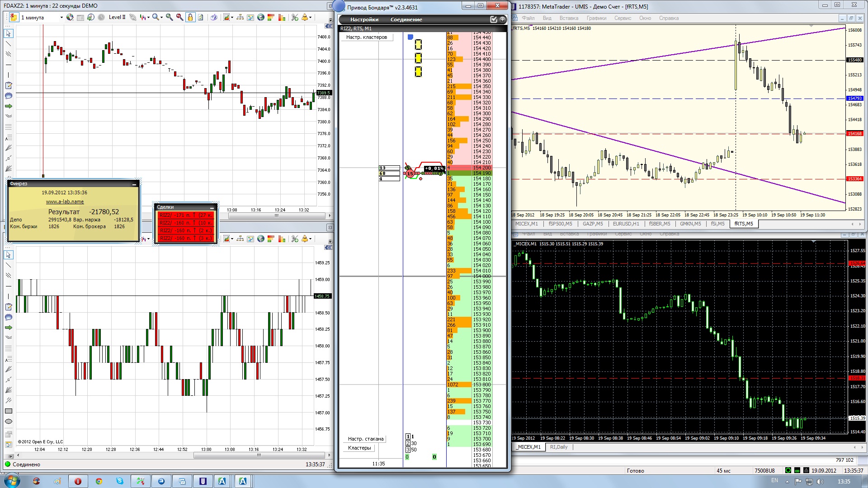Click the vertical histogram bars icon in the top chart toolbar
This screenshot has width=868, height=488.
pos(282,17)
